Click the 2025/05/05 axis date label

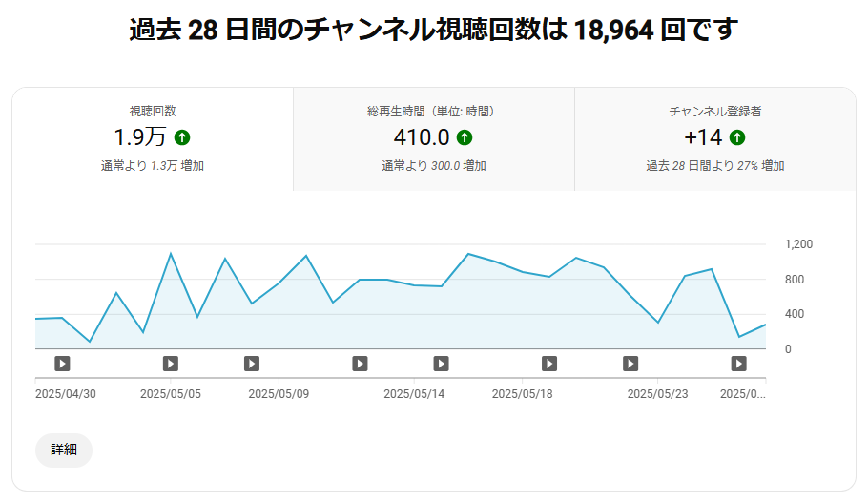171,394
